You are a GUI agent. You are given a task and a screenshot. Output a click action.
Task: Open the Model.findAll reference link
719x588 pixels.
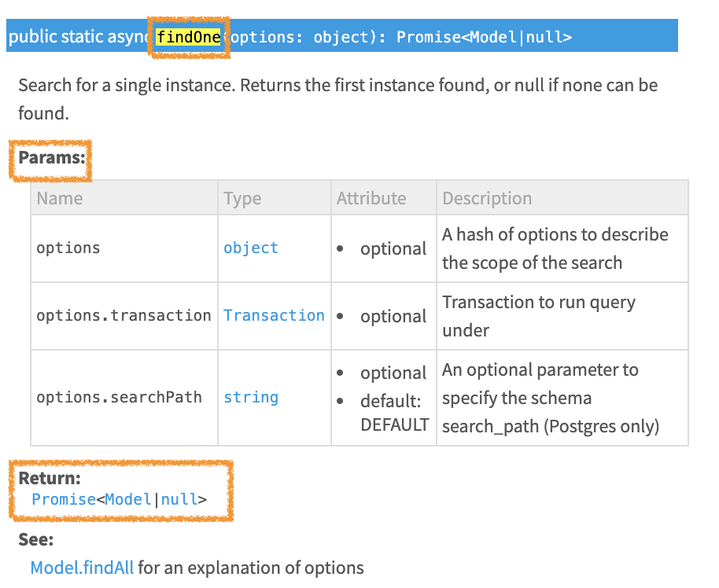pyautogui.click(x=82, y=568)
